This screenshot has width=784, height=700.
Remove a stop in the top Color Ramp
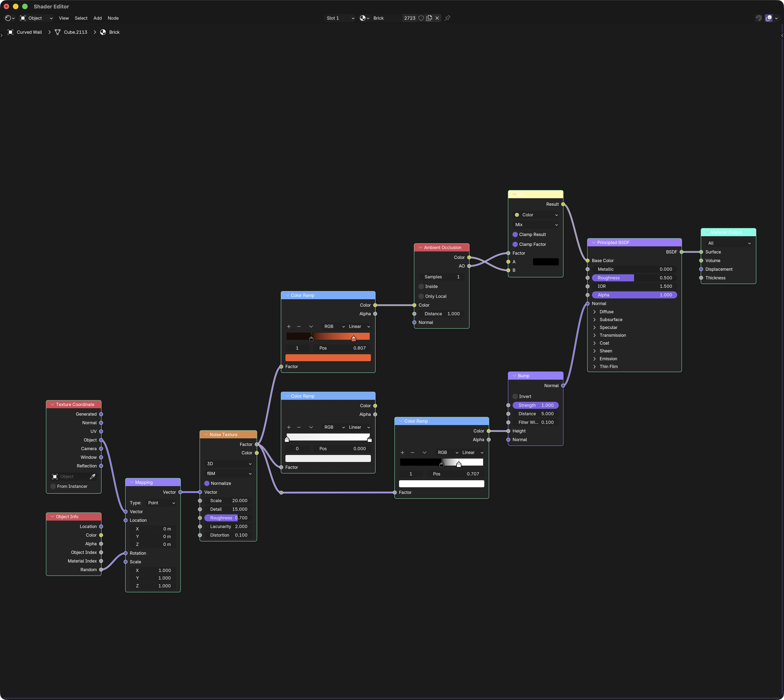click(299, 327)
